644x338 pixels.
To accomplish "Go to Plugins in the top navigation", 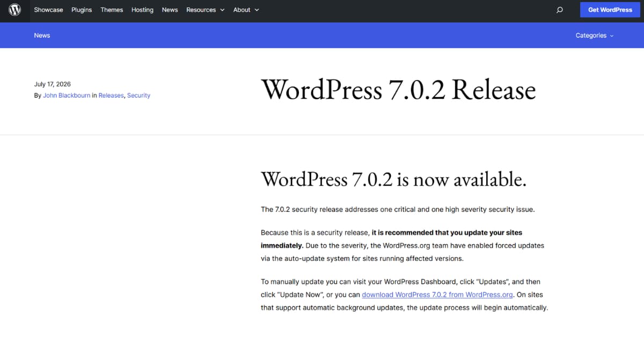I will (82, 10).
